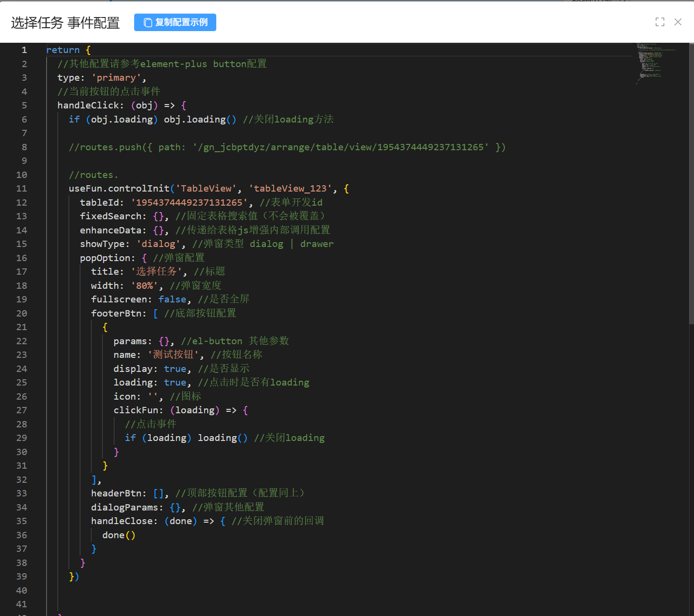Close the 选择任务 事件配置 dialog

point(678,22)
